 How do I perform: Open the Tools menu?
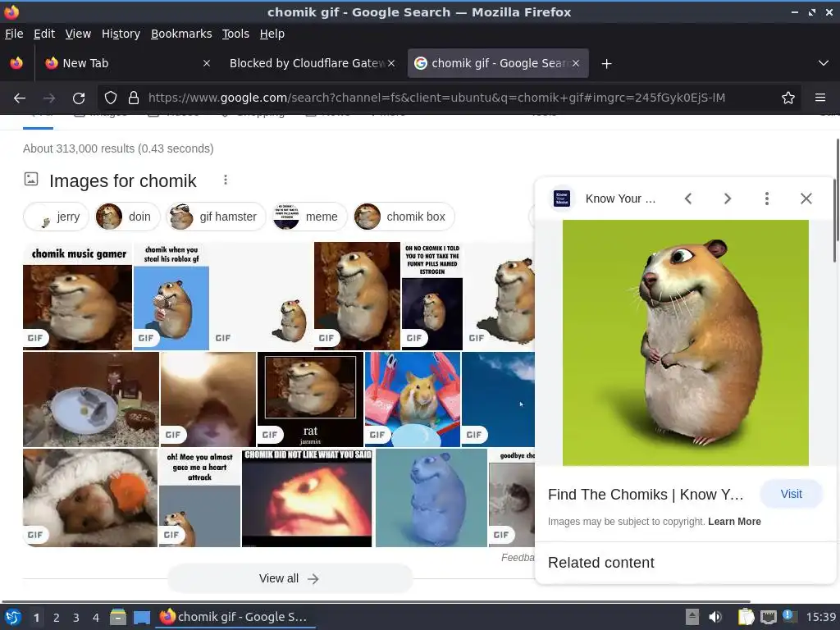(x=235, y=34)
